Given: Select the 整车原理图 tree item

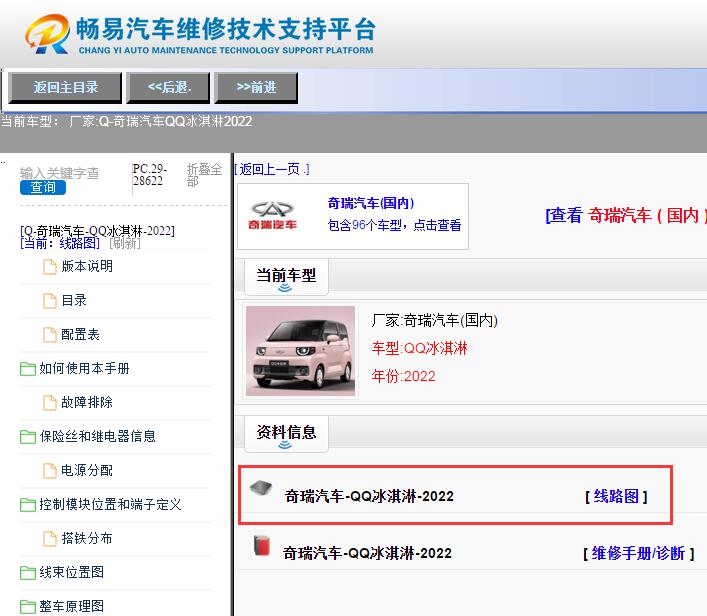Looking at the screenshot, I should (72, 607).
